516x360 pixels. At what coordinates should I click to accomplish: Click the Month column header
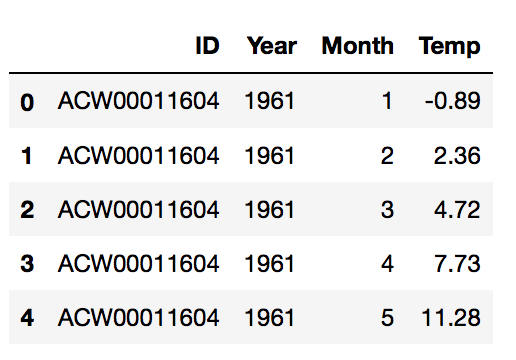[358, 46]
